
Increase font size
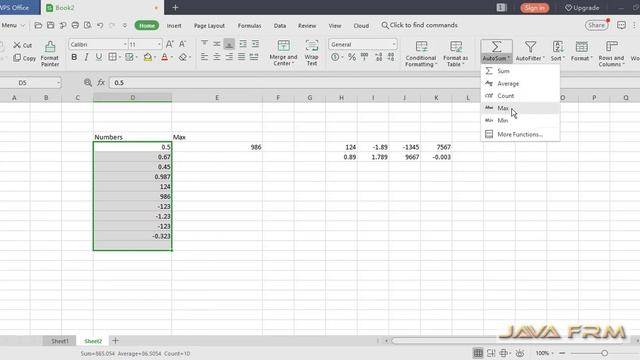point(170,44)
